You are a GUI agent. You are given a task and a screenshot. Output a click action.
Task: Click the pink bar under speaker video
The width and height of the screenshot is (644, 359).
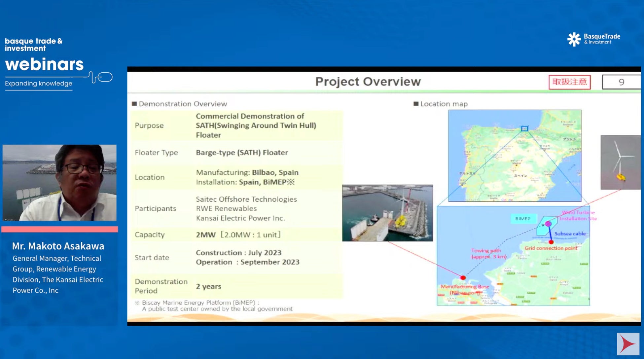59,229
